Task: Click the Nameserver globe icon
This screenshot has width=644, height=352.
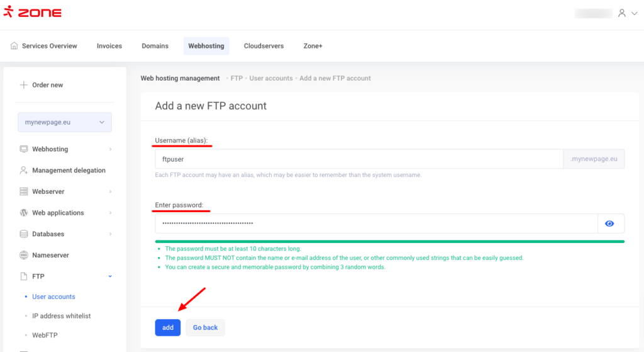Action: [24, 256]
